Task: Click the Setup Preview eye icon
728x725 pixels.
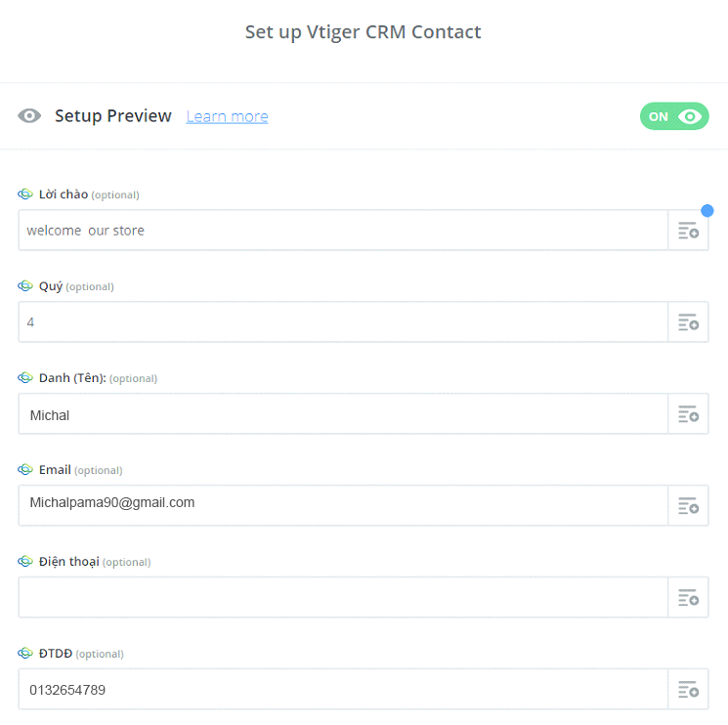Action: coord(29,116)
